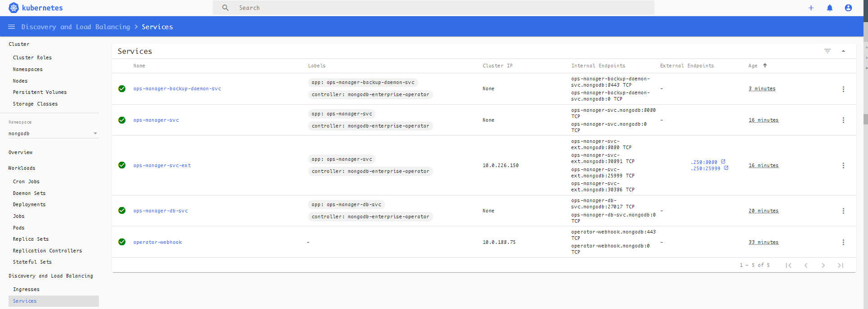Screen dimensions: 868x309
Task: Select Services in sidebar
Action: click(x=54, y=301)
